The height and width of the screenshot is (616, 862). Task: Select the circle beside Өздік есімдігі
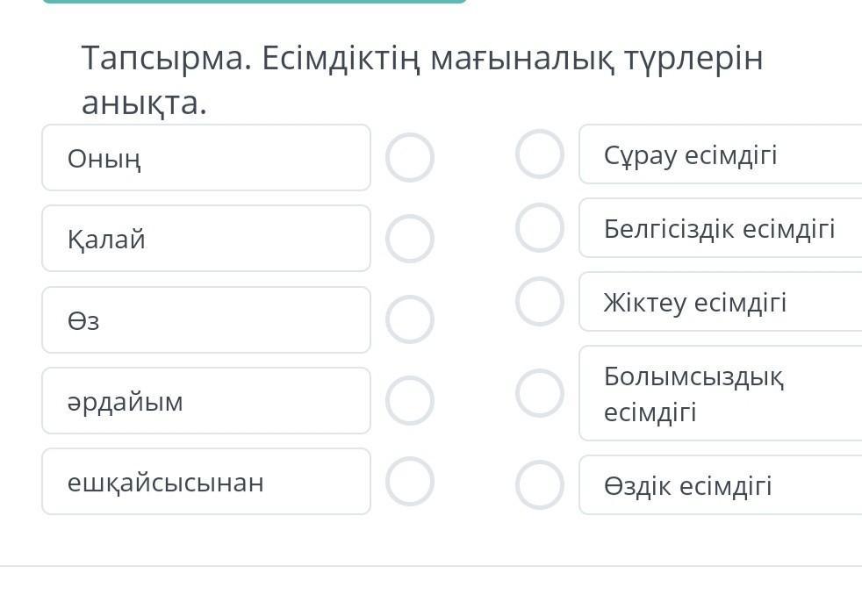[x=540, y=485]
